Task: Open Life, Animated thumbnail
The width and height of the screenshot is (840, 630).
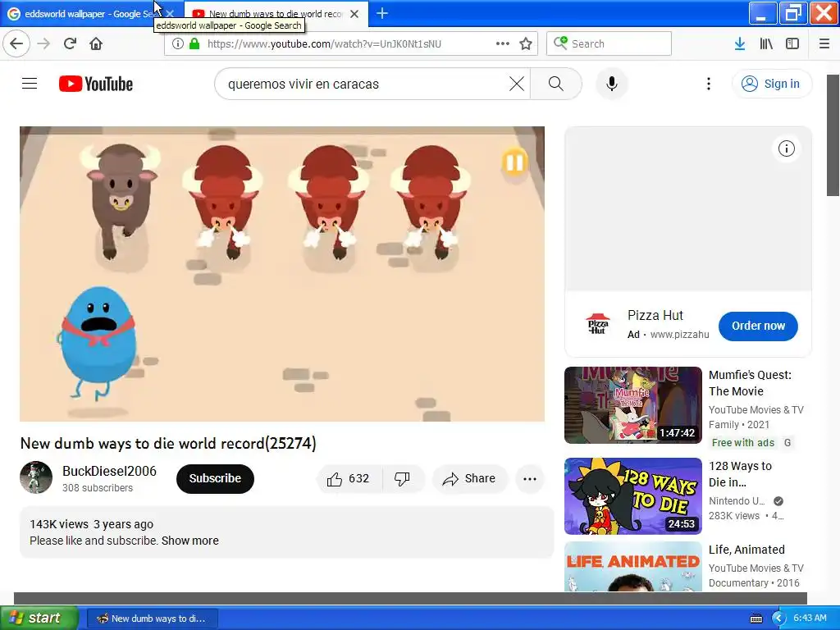Action: 632,566
